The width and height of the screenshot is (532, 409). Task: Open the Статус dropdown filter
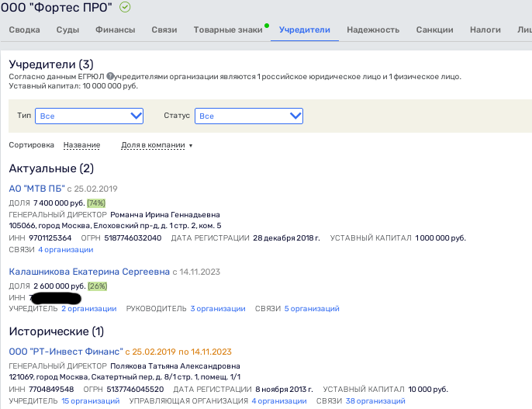point(248,116)
